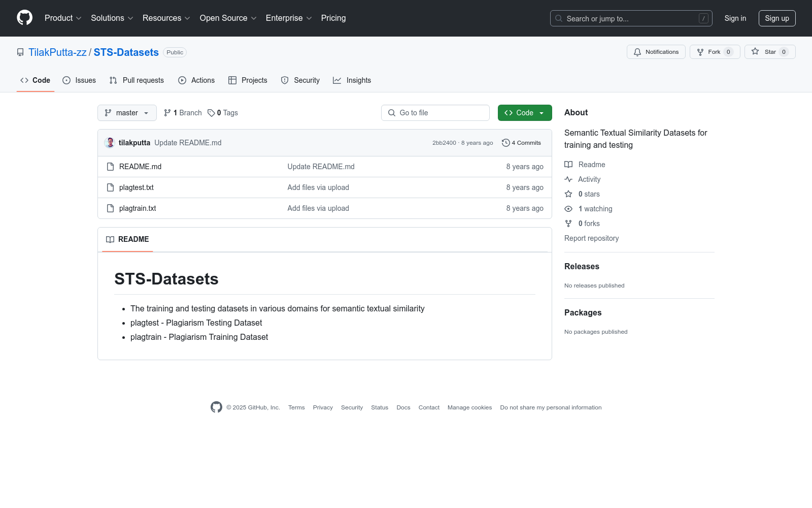Click the branch icon beside 1 Branch

(x=167, y=113)
